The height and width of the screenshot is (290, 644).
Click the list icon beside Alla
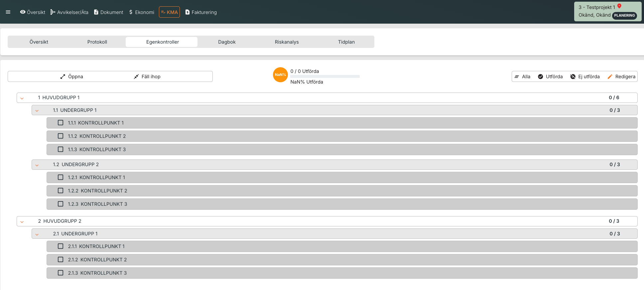point(517,77)
